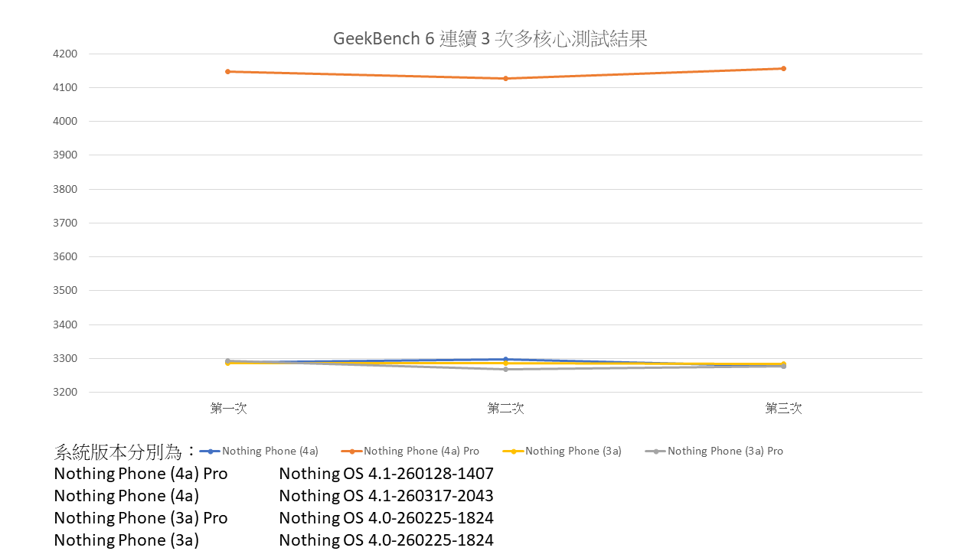Image resolution: width=980 pixels, height=551 pixels.
Task: Click the 3700 y-axis label
Action: pyautogui.click(x=65, y=223)
